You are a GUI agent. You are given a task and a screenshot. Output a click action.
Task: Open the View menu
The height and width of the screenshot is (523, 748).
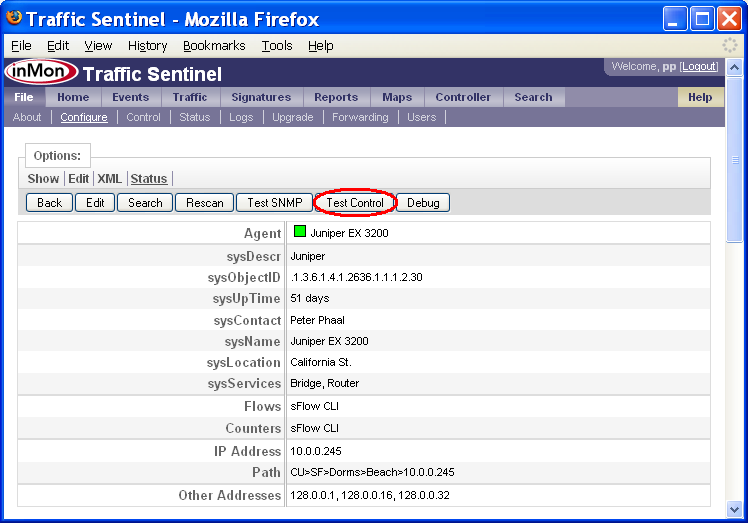point(98,46)
